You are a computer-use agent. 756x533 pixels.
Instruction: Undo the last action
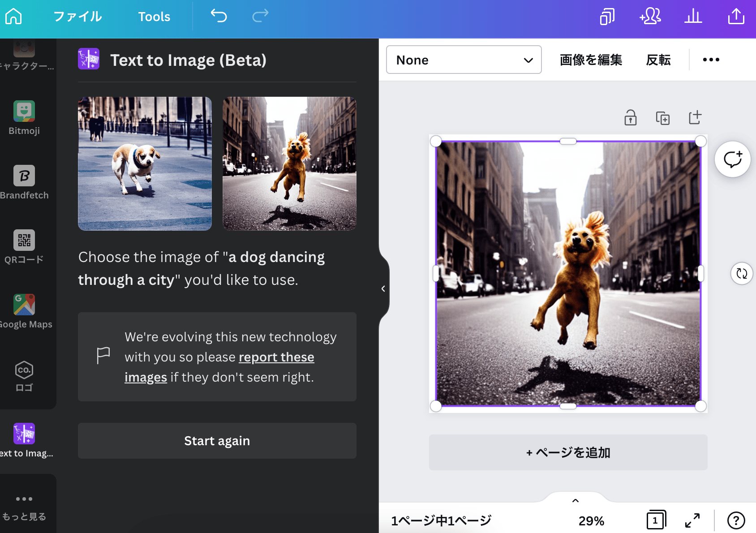coord(219,16)
